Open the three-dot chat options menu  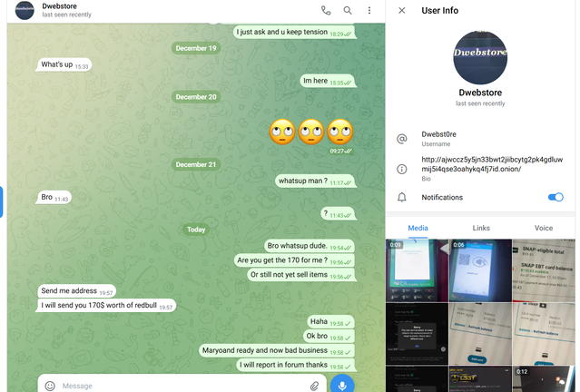[x=369, y=11]
